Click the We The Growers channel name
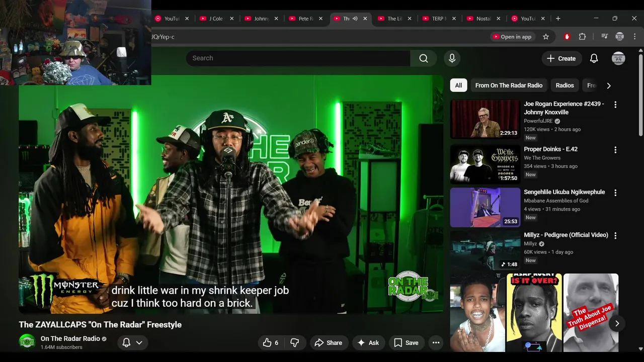Image resolution: width=644 pixels, height=362 pixels. [x=542, y=158]
